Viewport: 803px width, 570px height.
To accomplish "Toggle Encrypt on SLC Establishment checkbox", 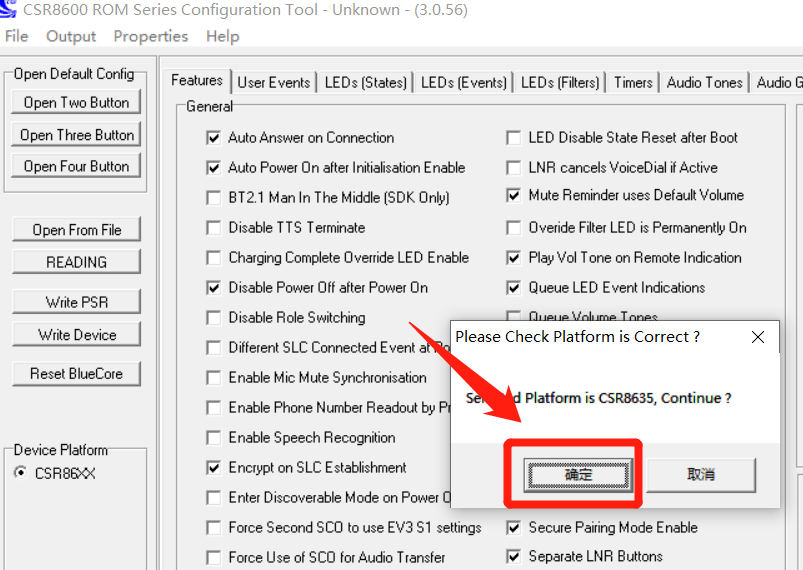I will pos(214,468).
